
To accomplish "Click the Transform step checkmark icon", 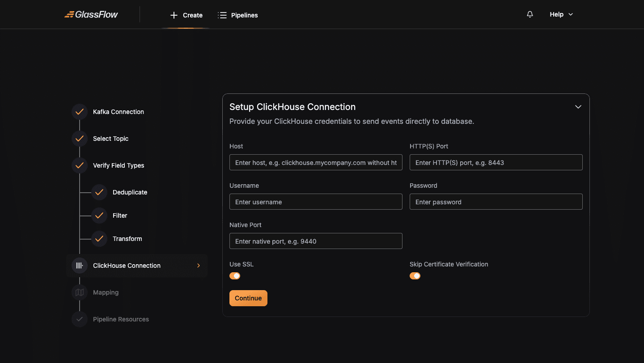I will 99,239.
